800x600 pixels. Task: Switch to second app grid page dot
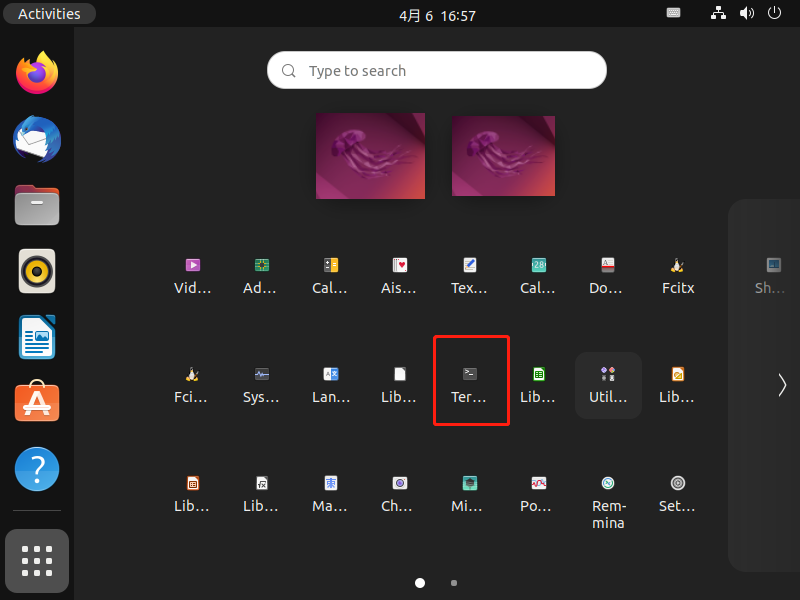[x=454, y=583]
